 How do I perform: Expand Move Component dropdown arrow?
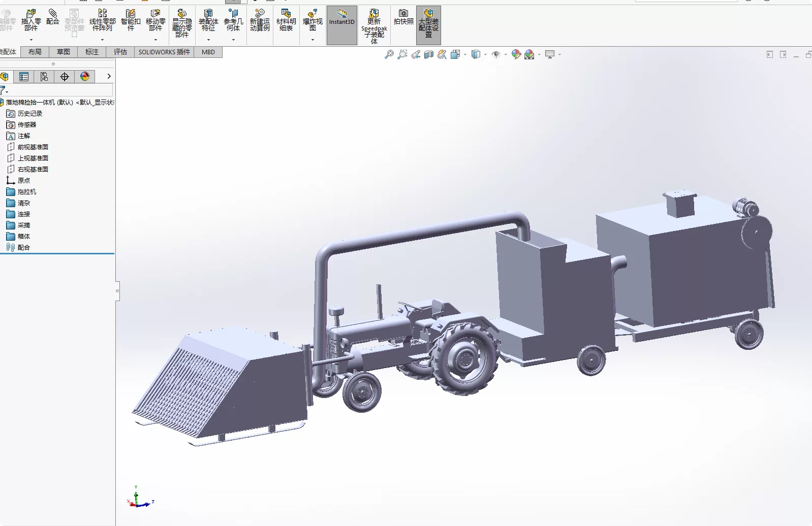click(x=155, y=40)
